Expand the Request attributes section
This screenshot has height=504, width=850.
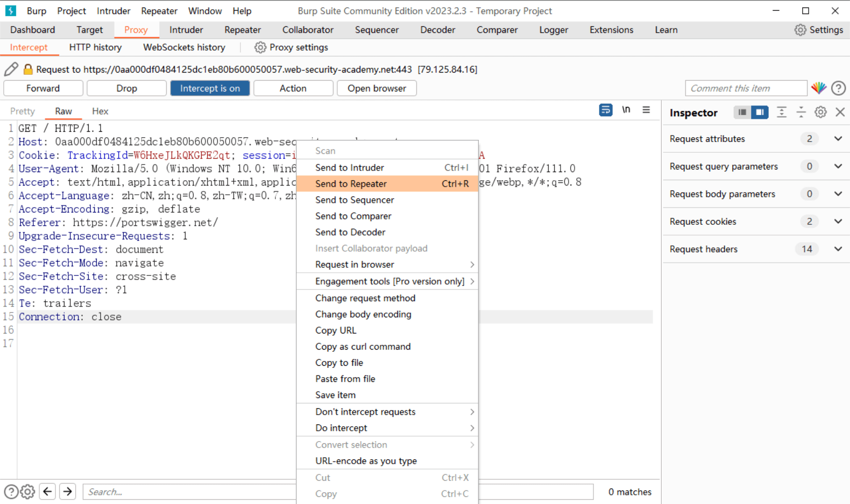click(838, 139)
